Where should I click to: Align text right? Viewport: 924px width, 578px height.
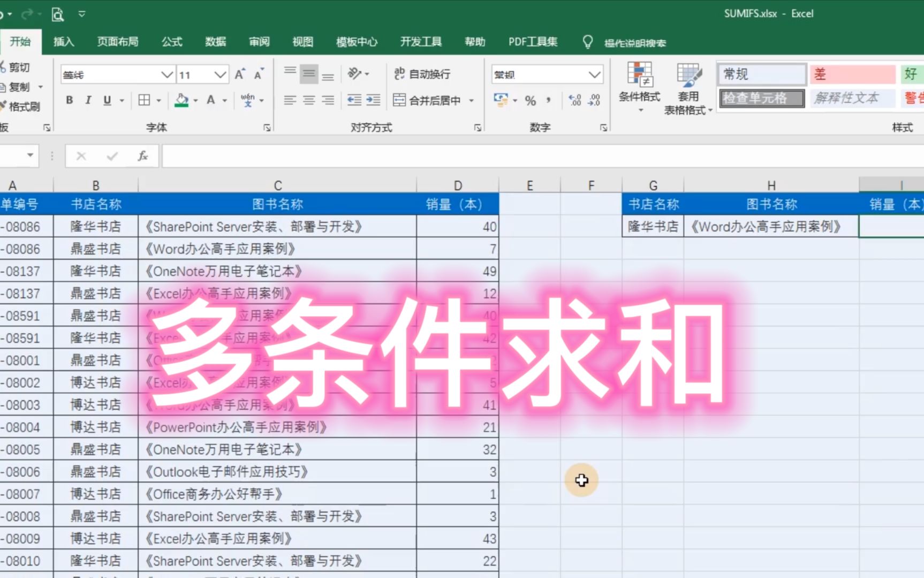pyautogui.click(x=328, y=100)
